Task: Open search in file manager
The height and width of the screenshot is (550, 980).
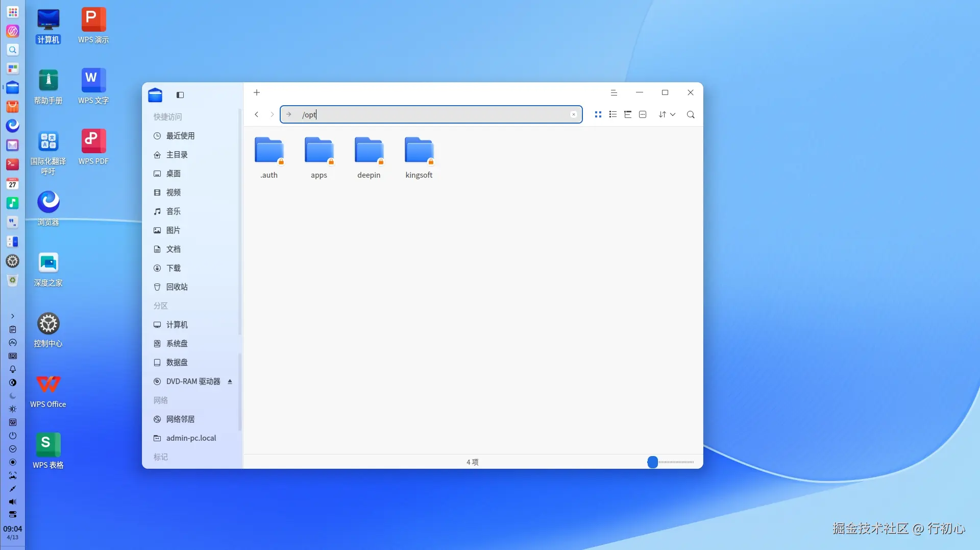Action: 691,114
